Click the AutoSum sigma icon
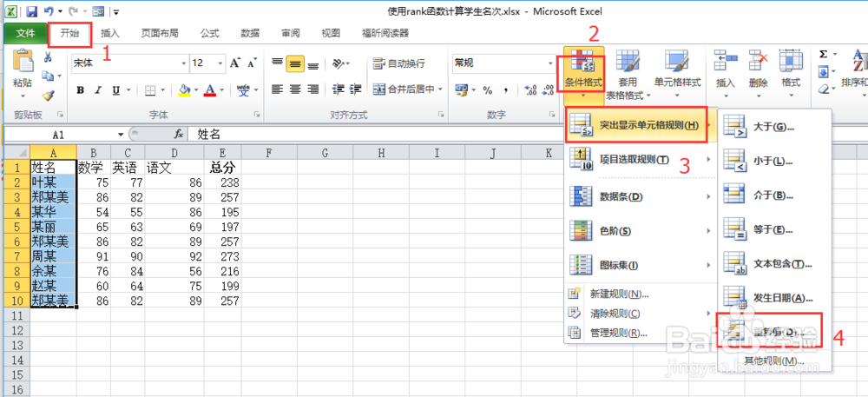The image size is (868, 397). 823,54
